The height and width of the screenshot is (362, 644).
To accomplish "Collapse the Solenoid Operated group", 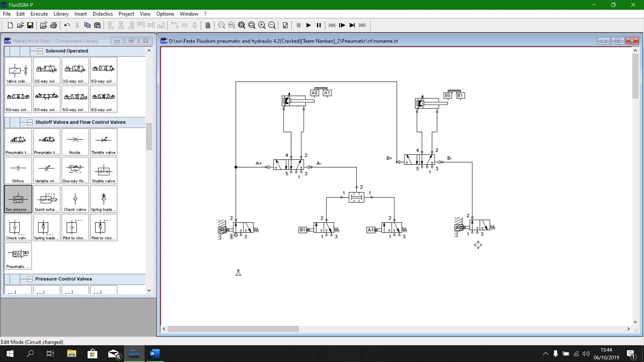I will 40,51.
